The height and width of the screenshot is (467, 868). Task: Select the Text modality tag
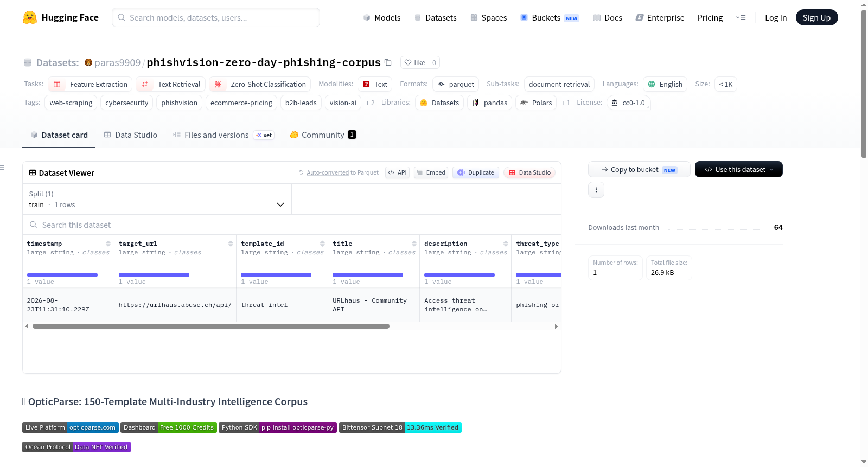click(375, 84)
